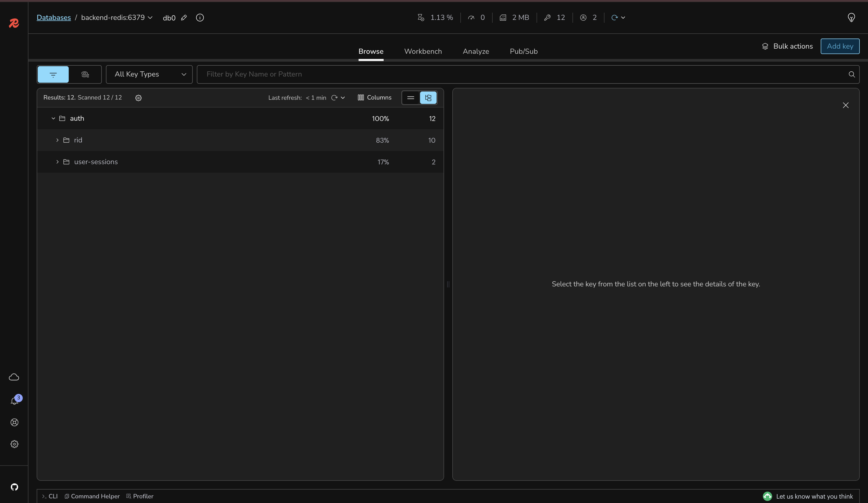Click the Redis logo home icon
This screenshot has height=503, width=868.
(x=14, y=23)
